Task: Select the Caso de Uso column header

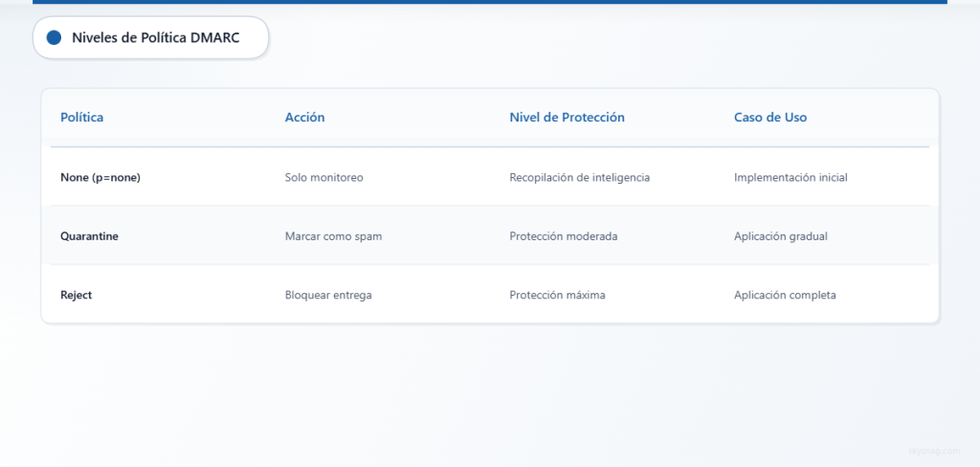Action: (770, 117)
